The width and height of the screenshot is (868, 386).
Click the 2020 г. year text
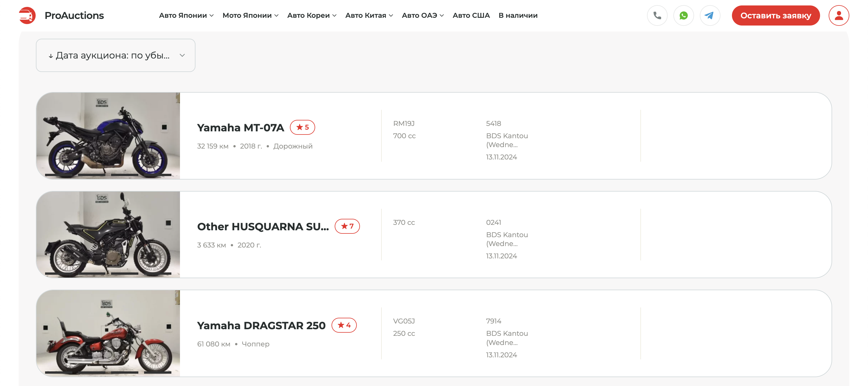click(x=249, y=245)
